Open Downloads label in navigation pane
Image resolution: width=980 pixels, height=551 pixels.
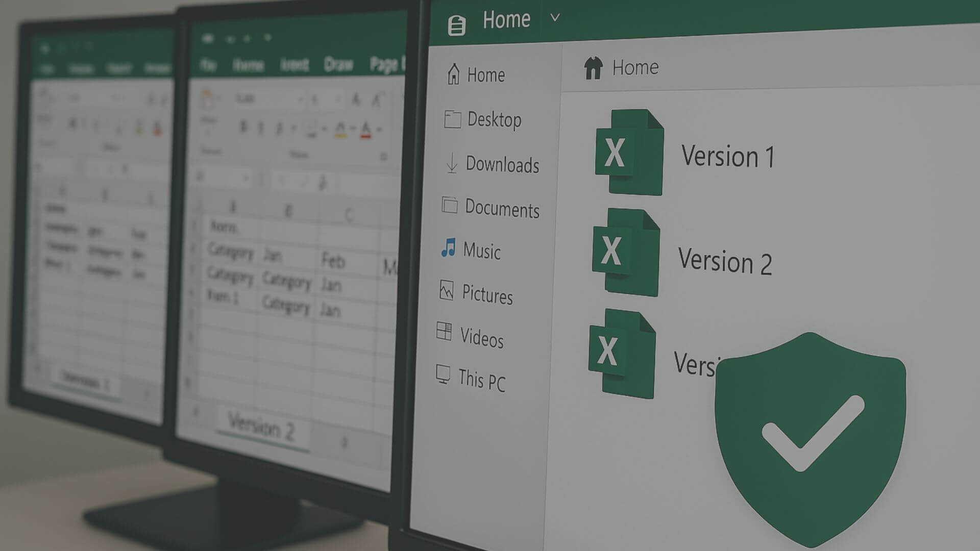coord(502,164)
